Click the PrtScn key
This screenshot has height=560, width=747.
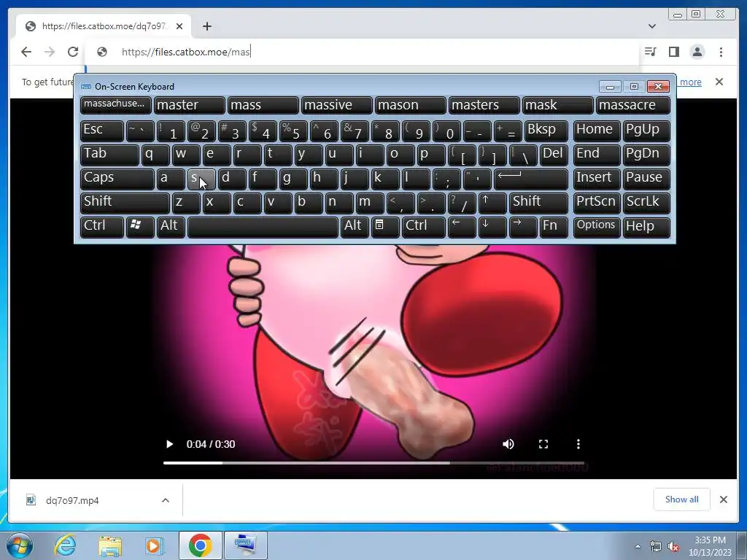[x=597, y=203]
